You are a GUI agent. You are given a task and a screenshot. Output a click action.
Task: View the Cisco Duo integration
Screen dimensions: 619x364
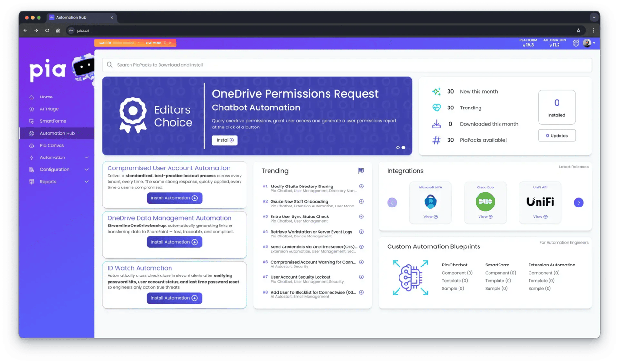pyautogui.click(x=485, y=216)
